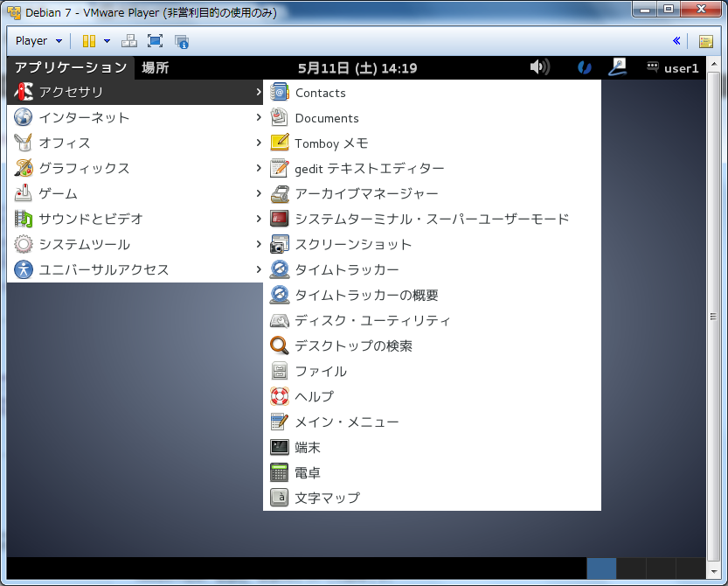
Task: Open Disk Utility (ディスク・ユーティリティ)
Action: 372,321
